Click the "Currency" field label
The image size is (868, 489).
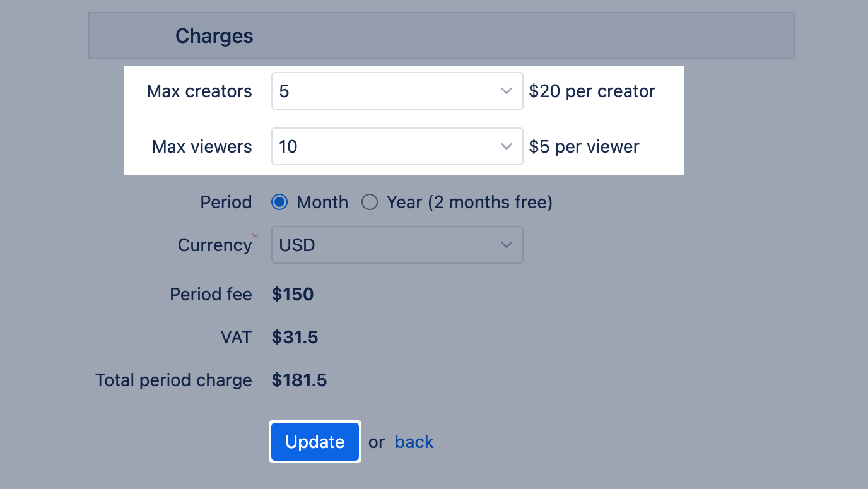point(214,245)
